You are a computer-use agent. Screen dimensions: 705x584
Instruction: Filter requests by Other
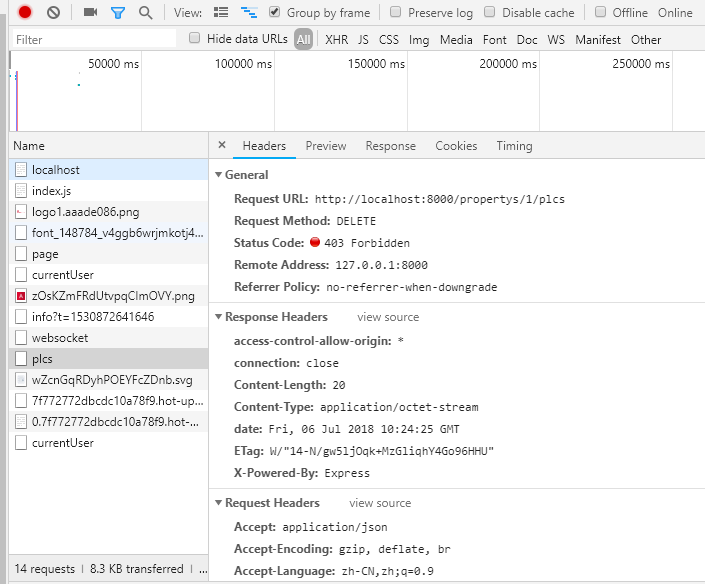pos(646,40)
